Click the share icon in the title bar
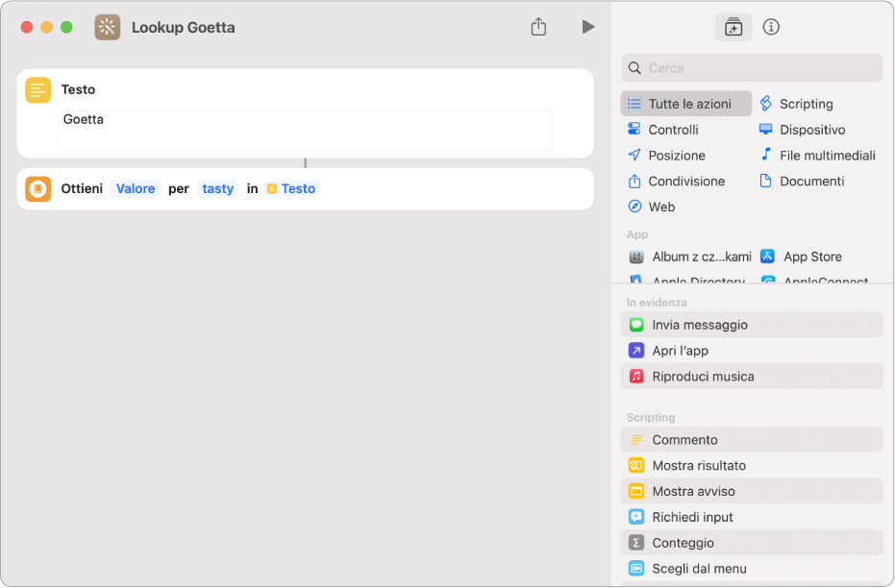Screen dimensions: 895x588 tap(538, 27)
